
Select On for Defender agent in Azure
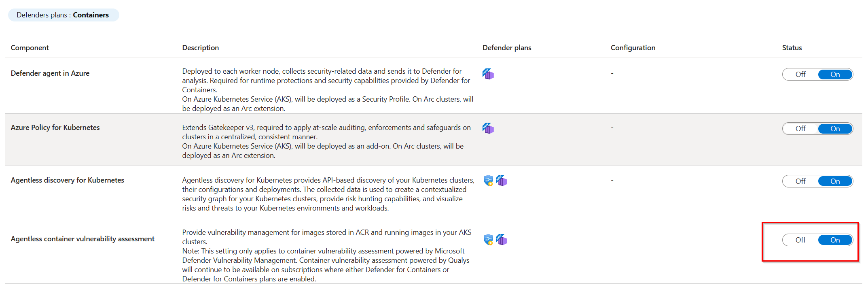(x=835, y=74)
